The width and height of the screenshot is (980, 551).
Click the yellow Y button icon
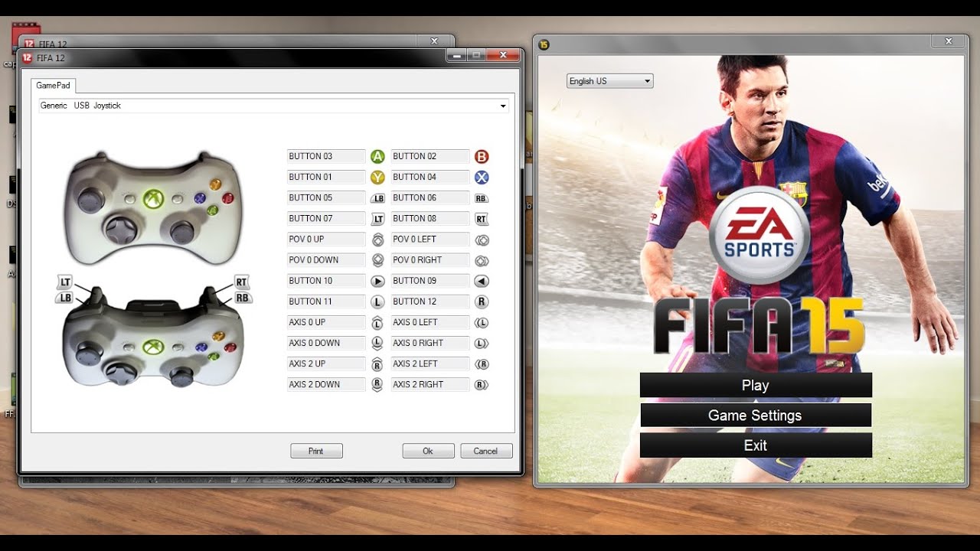tap(377, 177)
